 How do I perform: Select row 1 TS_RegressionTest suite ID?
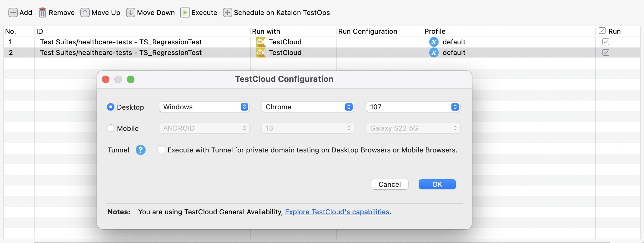[x=121, y=42]
